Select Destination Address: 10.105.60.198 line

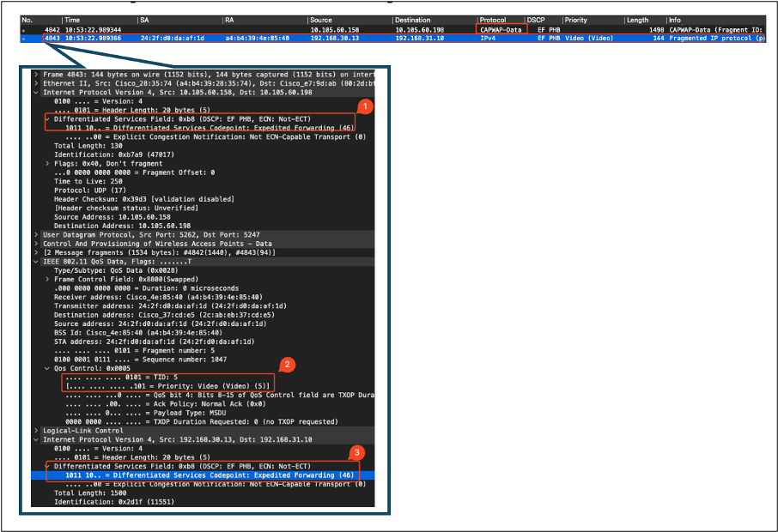click(122, 226)
